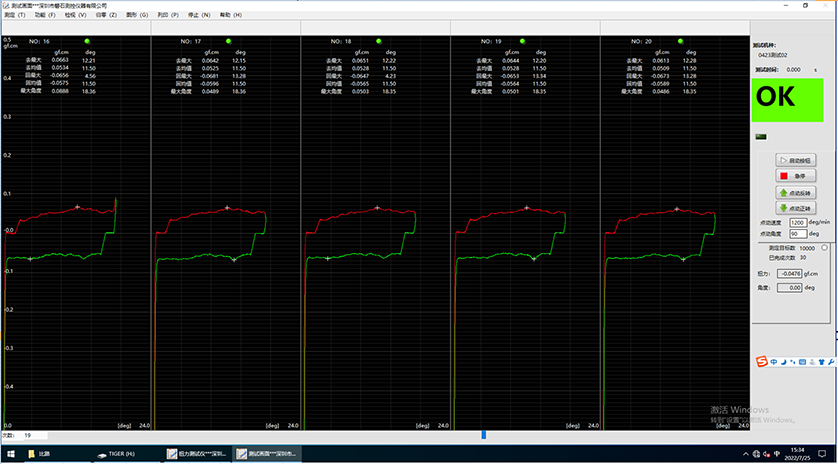Screen dimensions: 838x464
Task: Click the green status light for NO: 18
Action: tap(379, 41)
